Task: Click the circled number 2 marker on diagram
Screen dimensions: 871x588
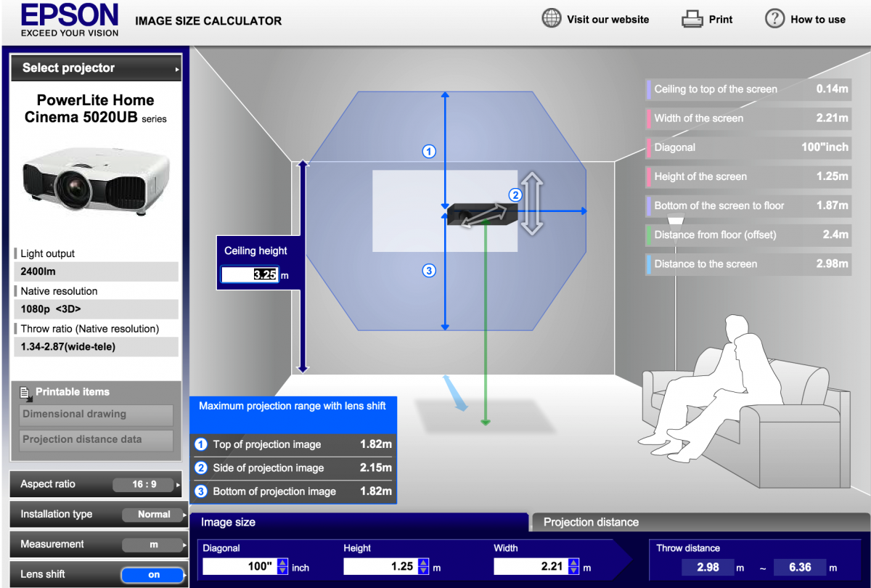Action: (515, 195)
